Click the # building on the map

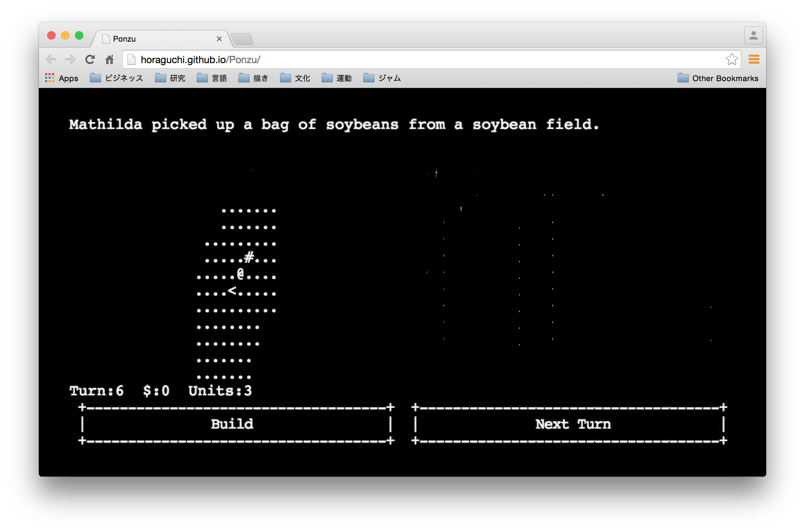(x=249, y=257)
